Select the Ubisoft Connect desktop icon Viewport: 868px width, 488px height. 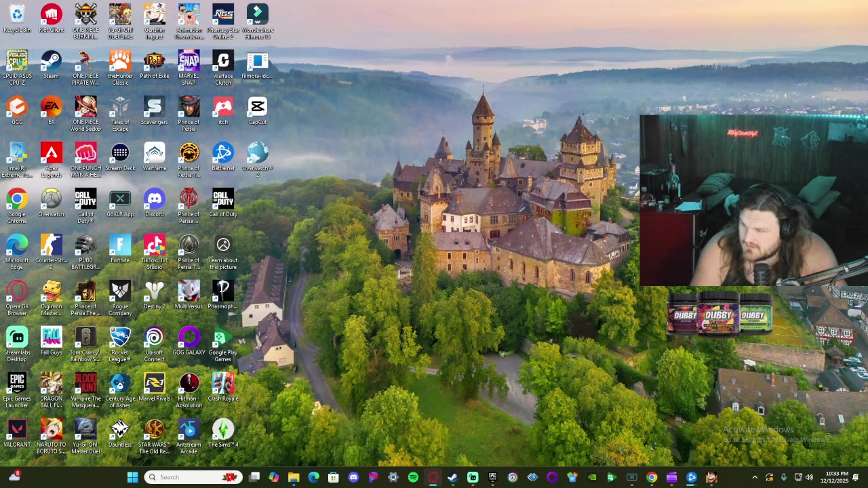pyautogui.click(x=154, y=344)
